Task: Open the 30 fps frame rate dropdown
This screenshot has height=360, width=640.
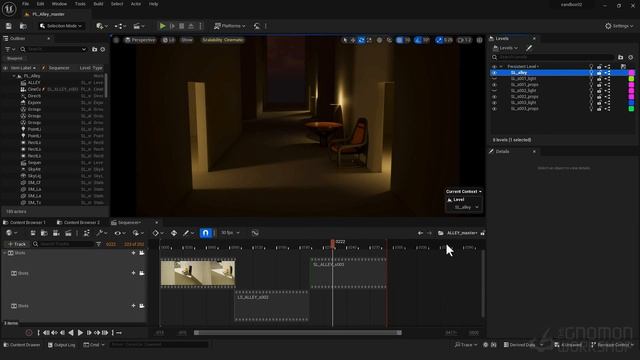Action: pos(230,233)
